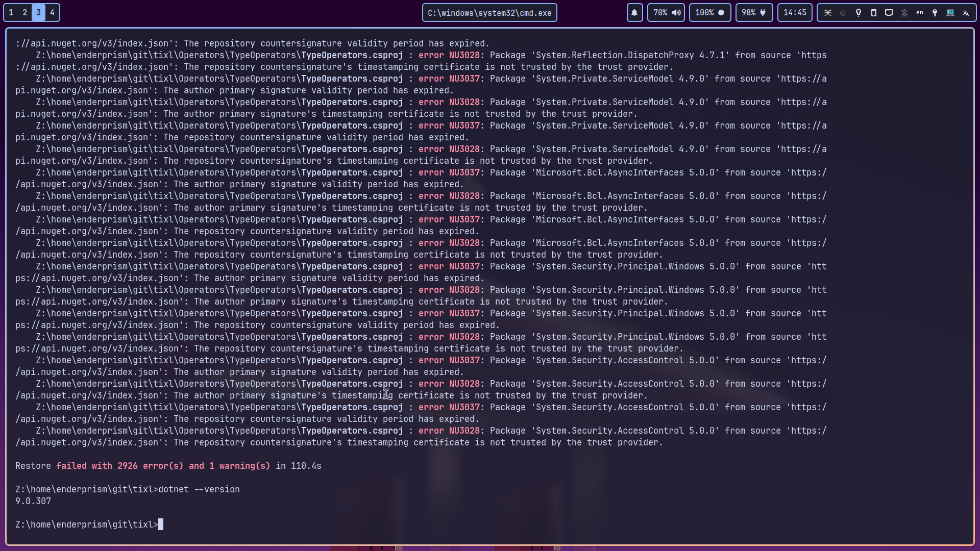
Task: Toggle the disabled Bluetooth tray icon
Action: click(904, 13)
